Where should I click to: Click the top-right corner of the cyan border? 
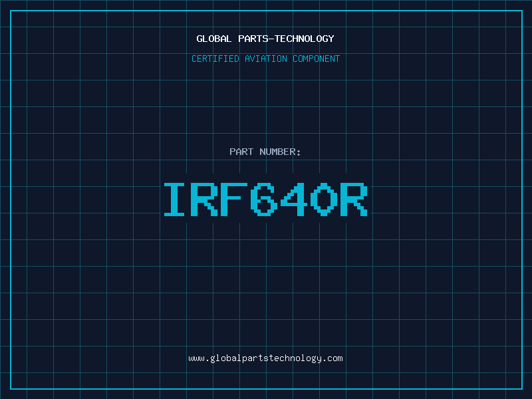pos(521,11)
